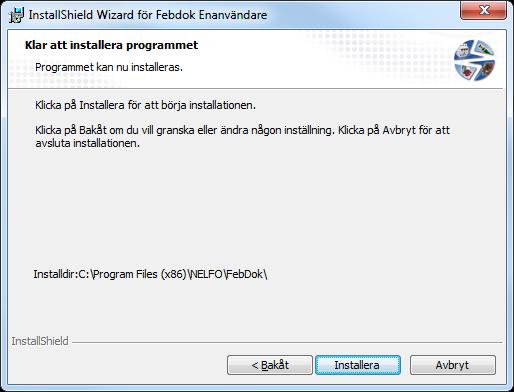Click the word Avbryt in the instruction paragraph
The width and height of the screenshot is (514, 392).
pos(399,130)
